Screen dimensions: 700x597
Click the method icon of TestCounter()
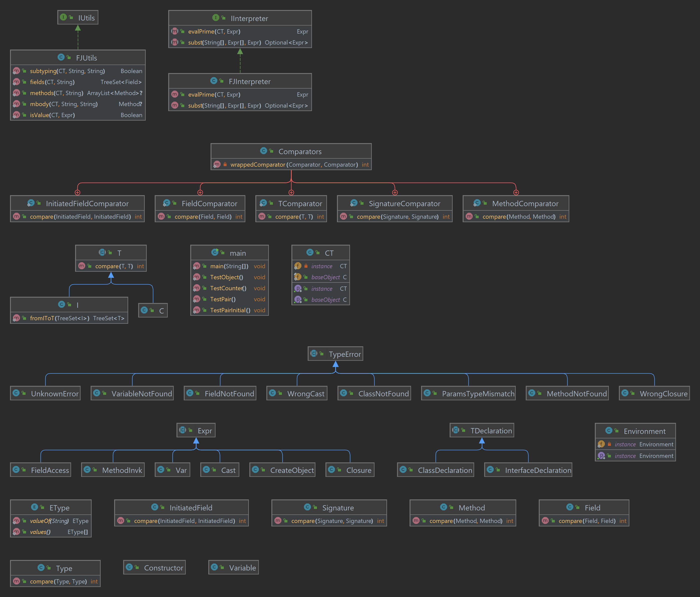(197, 288)
